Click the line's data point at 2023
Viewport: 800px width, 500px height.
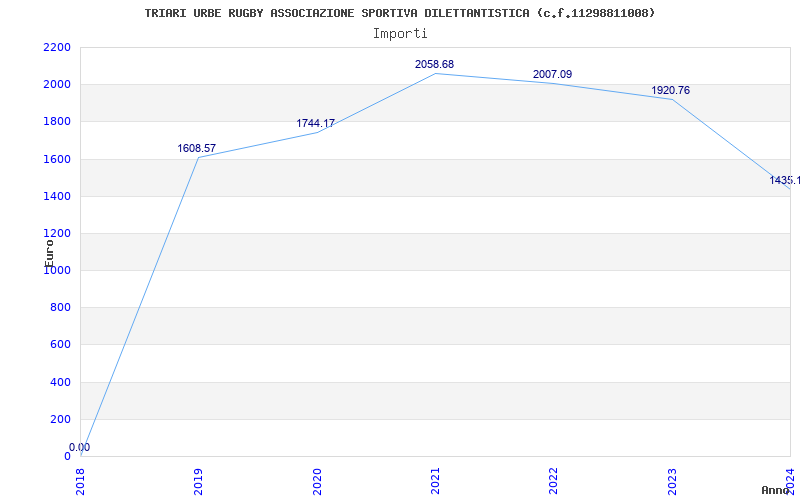(x=672, y=99)
